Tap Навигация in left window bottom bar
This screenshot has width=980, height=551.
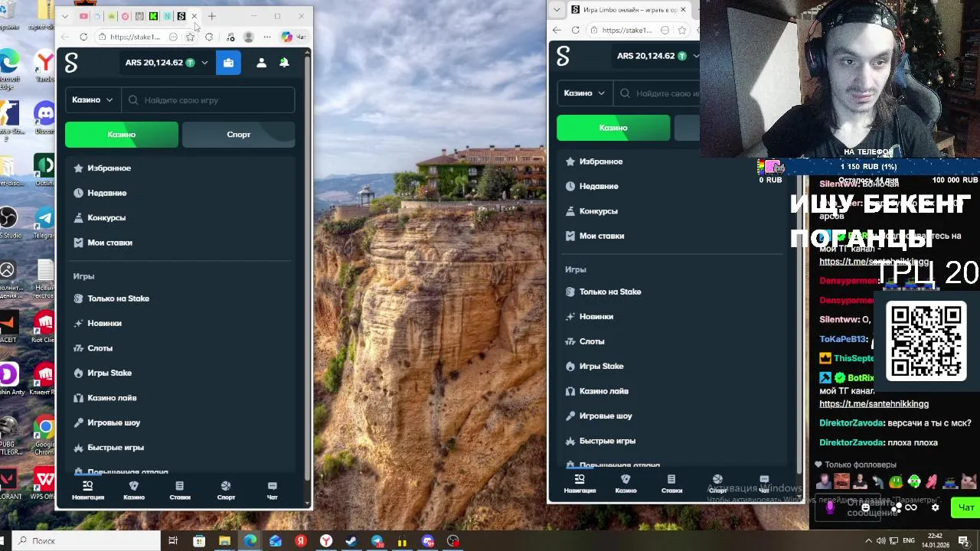[x=88, y=491]
